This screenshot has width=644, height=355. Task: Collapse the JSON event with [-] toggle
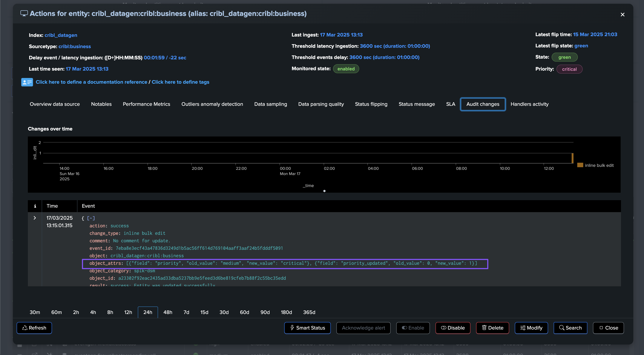point(91,218)
